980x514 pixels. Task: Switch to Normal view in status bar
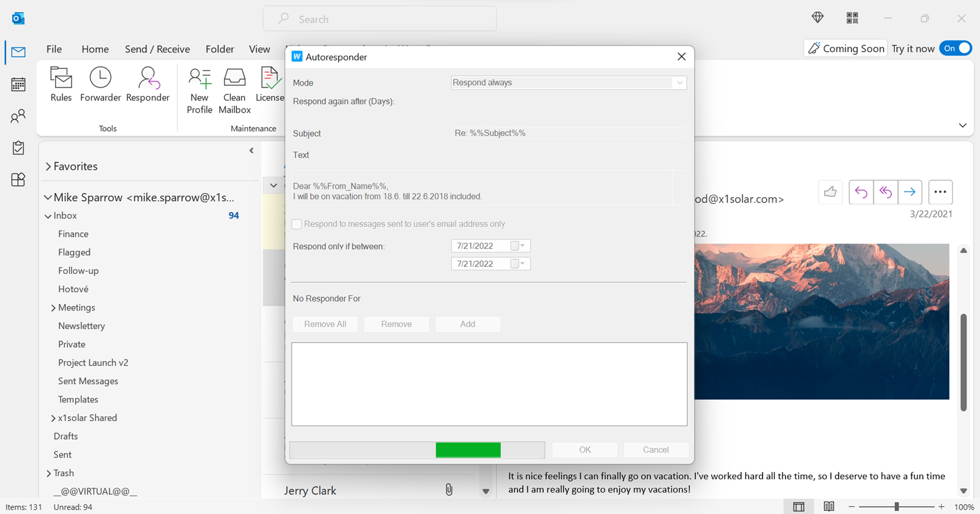coord(799,507)
